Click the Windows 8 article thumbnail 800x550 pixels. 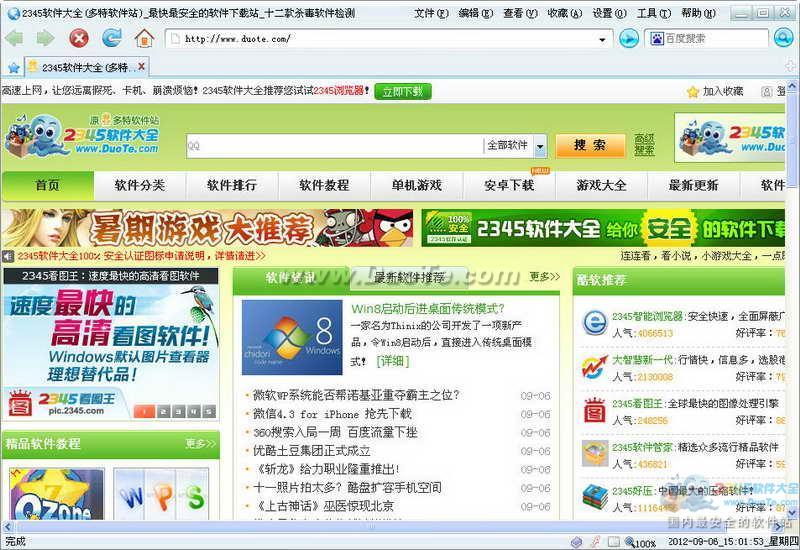coord(292,337)
